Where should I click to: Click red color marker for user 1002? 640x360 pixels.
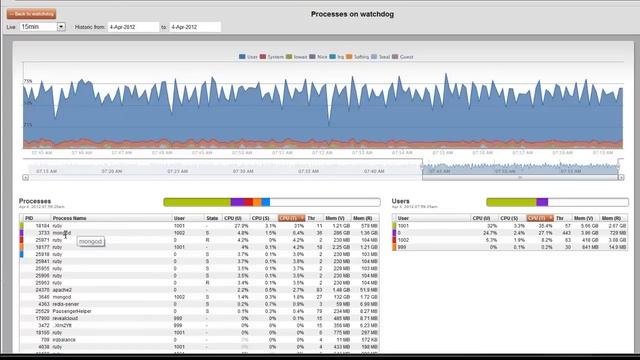pos(394,240)
